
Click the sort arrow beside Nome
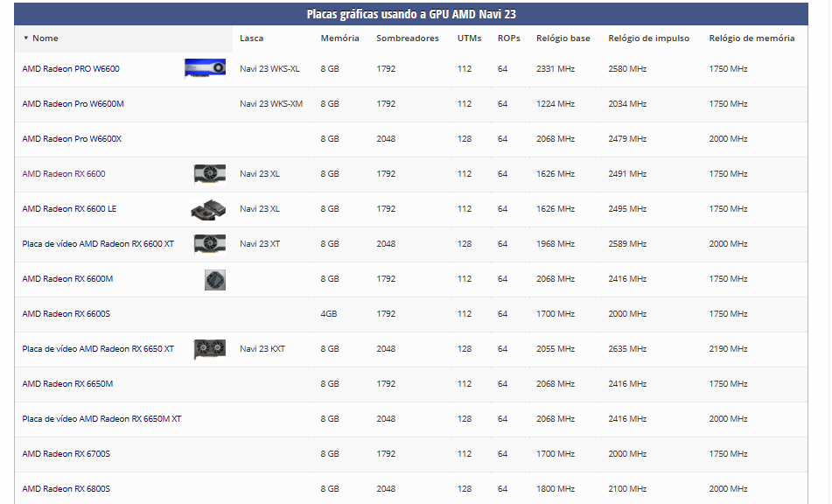[x=25, y=38]
